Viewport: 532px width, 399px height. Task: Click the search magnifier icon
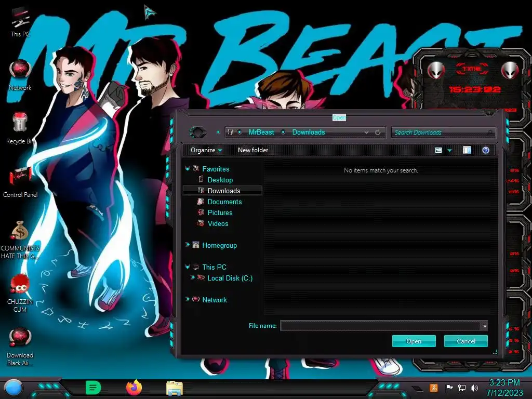pos(490,132)
